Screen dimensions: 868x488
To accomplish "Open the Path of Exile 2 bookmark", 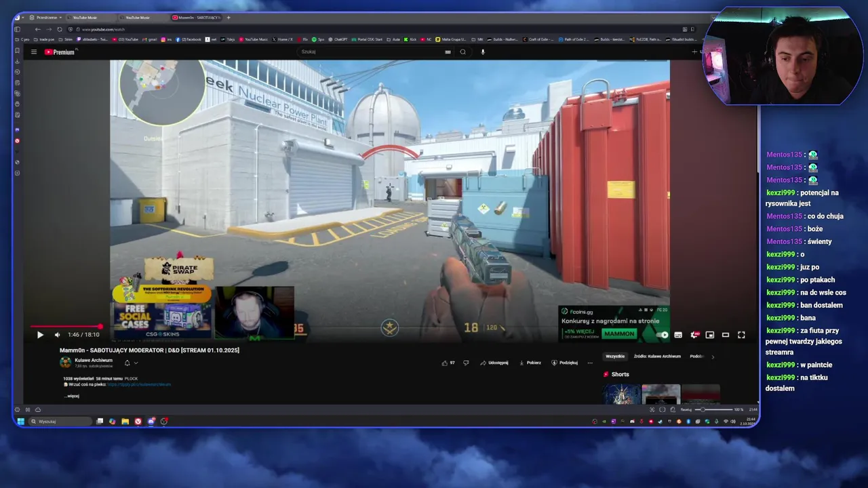I will tap(574, 39).
